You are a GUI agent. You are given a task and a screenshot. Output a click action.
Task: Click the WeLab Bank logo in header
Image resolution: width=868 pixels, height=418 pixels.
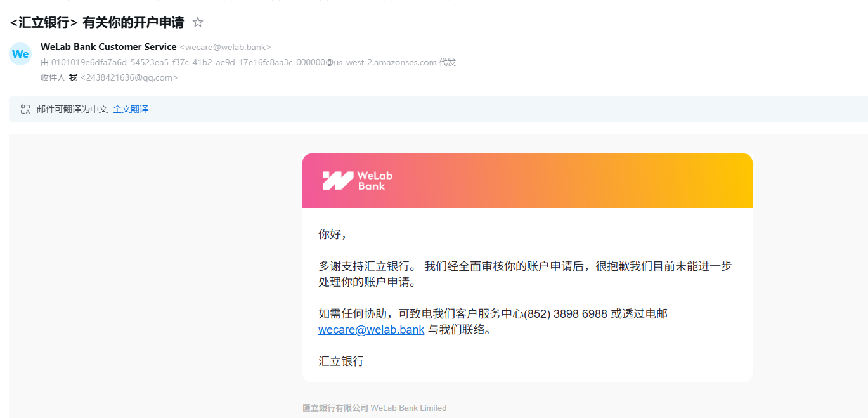(358, 181)
